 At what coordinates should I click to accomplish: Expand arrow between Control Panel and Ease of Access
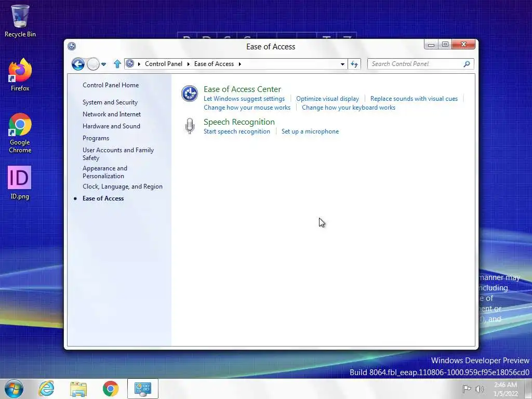pos(188,64)
